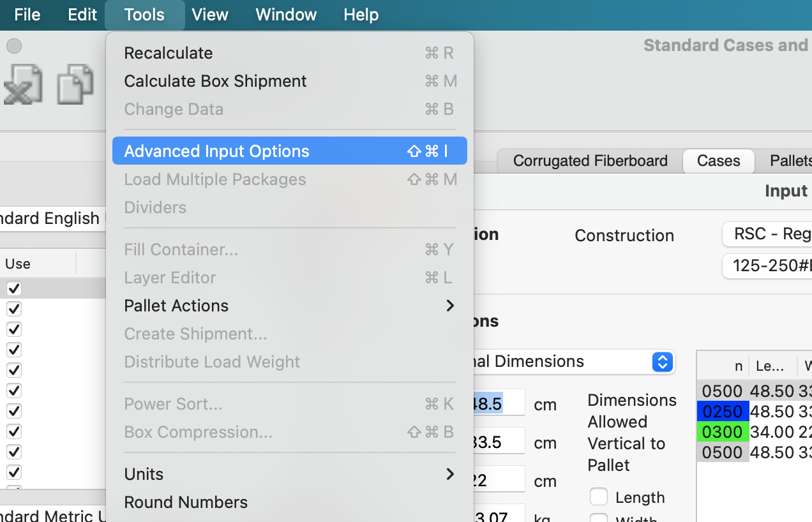Toggle the fifth Use column checkbox
The image size is (812, 522).
click(x=13, y=370)
